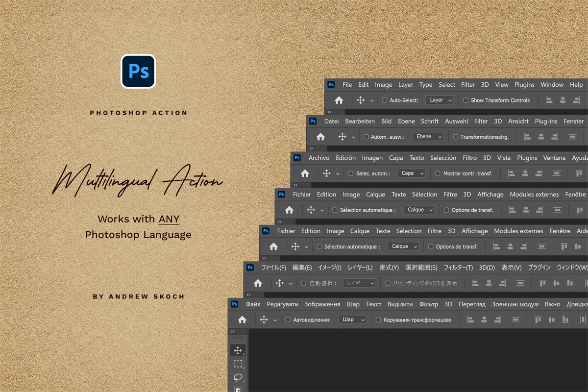Viewport: 588px width, 392px height.
Task: Select the Move tool in left toolbox
Action: pyautogui.click(x=238, y=350)
